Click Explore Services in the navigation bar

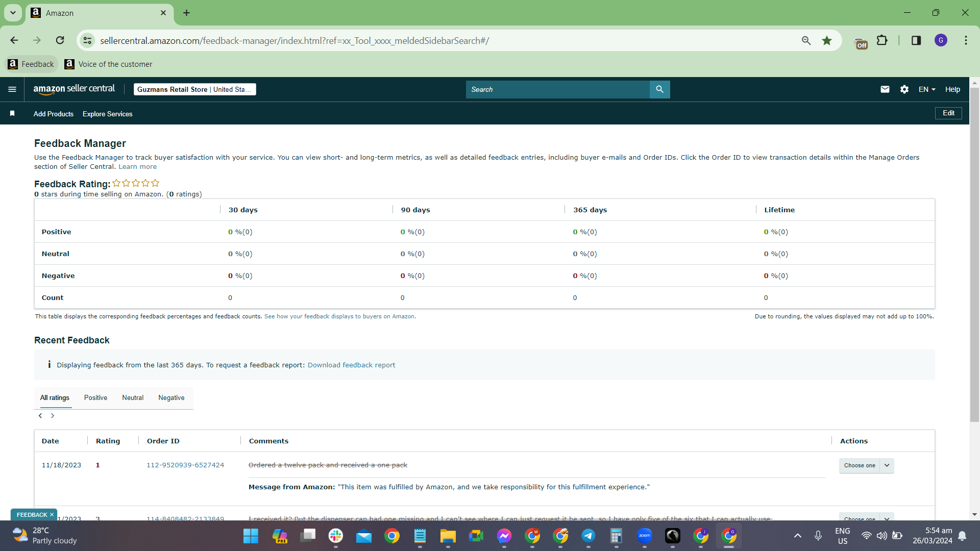[x=108, y=114]
